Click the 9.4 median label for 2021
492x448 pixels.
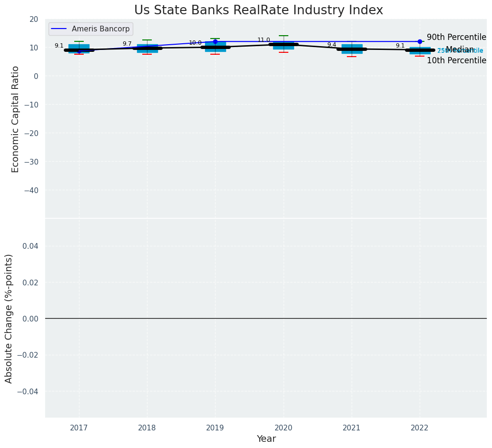332,45
